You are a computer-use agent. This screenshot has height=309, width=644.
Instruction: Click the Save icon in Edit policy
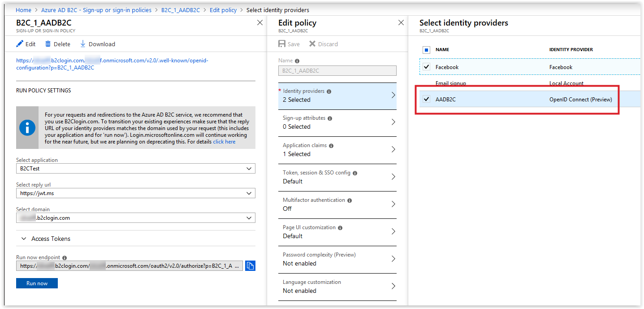point(283,44)
